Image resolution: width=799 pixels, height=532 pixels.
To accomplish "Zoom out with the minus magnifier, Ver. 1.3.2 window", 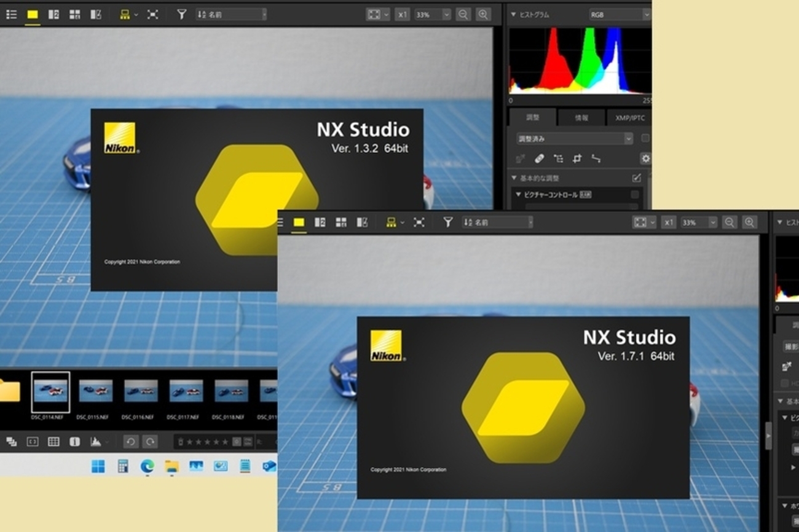I will click(x=463, y=14).
